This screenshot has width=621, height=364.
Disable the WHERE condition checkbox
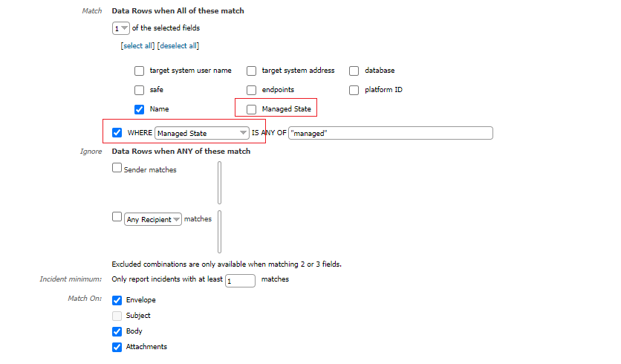117,133
